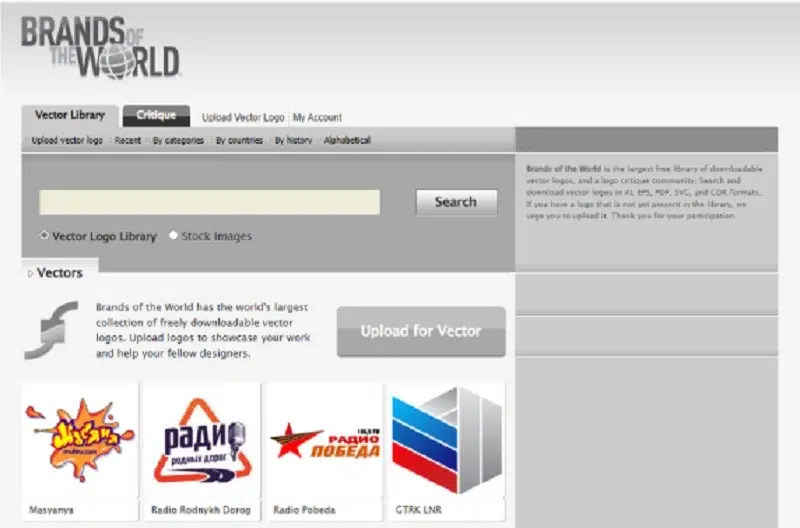Open the GTRK LNR logo thumbnail
800x528 pixels.
coord(446,440)
